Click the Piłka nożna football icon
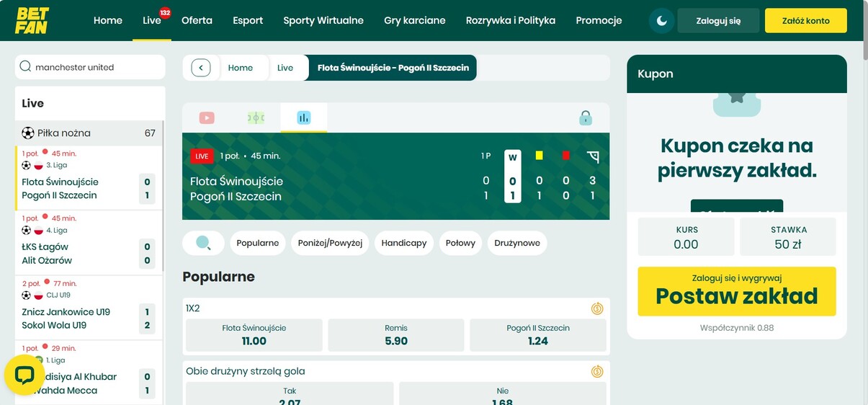The width and height of the screenshot is (868, 405). [28, 133]
